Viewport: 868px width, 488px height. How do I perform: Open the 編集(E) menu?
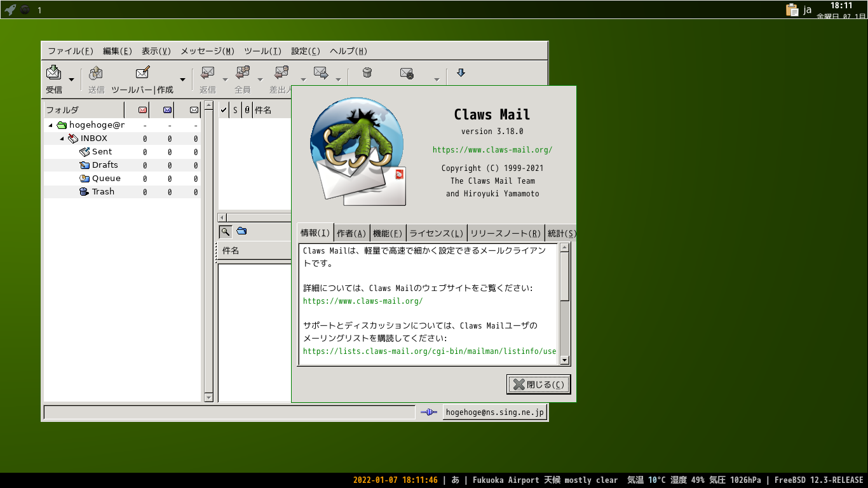118,51
